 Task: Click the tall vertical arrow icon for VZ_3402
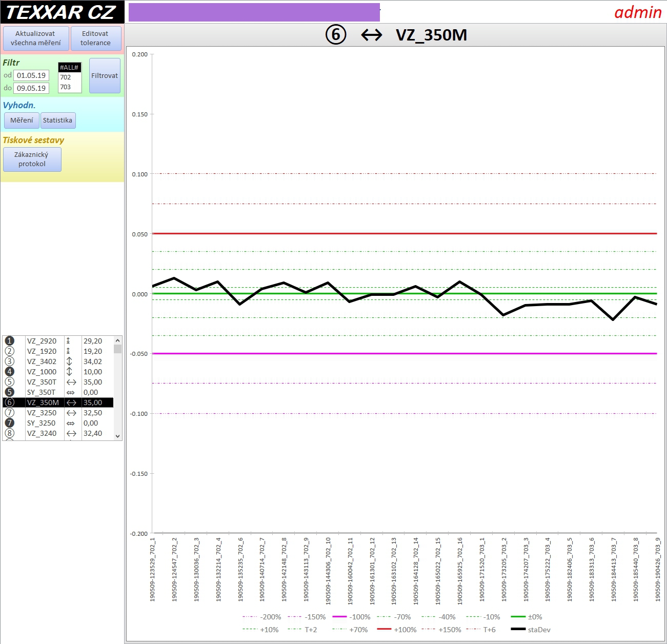pyautogui.click(x=69, y=361)
